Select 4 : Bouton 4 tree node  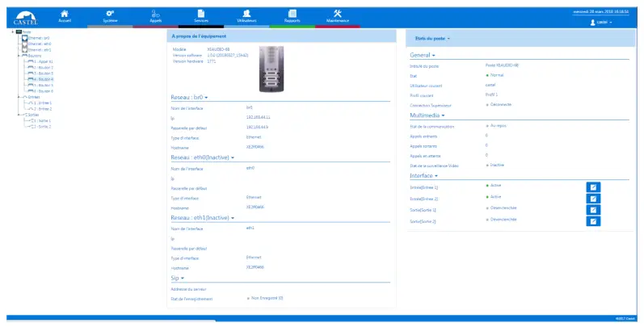42,79
